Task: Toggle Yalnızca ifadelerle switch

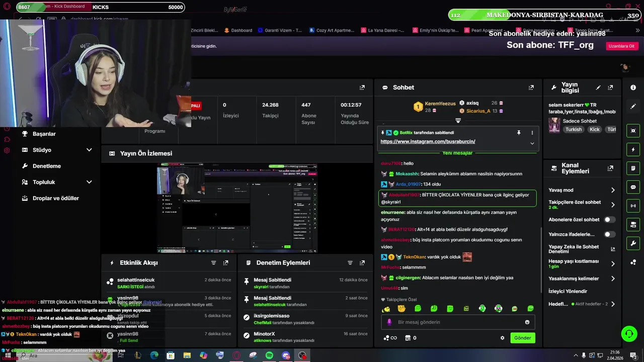Action: point(609,234)
